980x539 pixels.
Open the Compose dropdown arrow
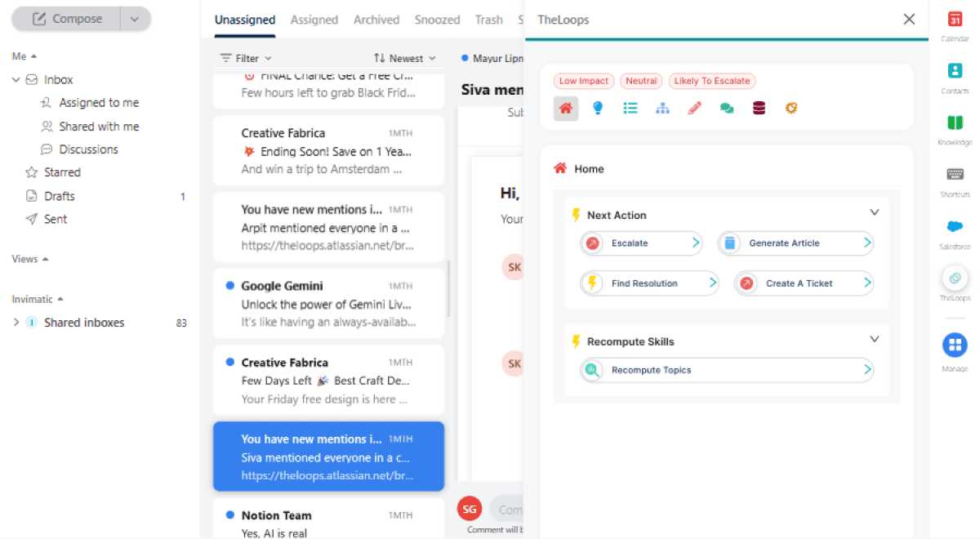point(135,19)
